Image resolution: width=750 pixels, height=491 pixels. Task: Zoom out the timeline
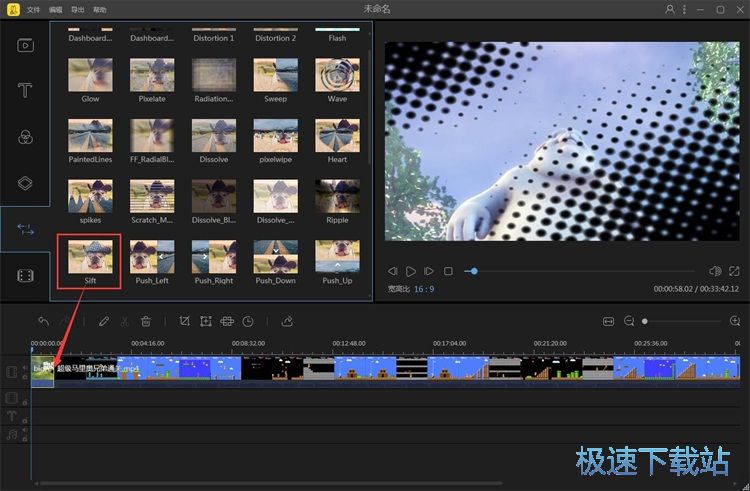coord(629,321)
